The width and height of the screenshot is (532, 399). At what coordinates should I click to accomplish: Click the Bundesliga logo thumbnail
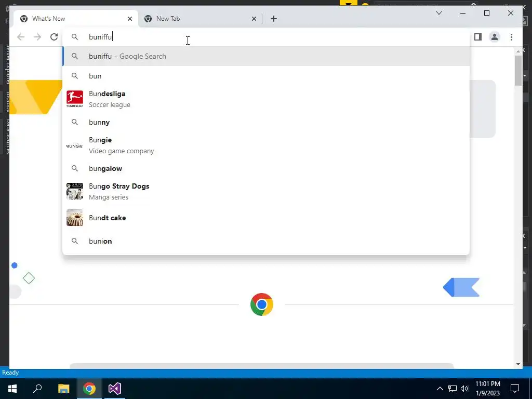[x=75, y=99]
